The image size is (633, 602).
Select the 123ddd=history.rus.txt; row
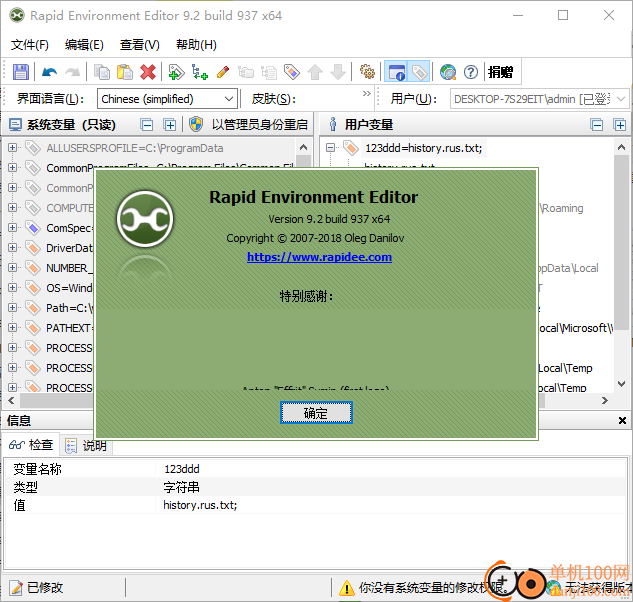[x=423, y=148]
